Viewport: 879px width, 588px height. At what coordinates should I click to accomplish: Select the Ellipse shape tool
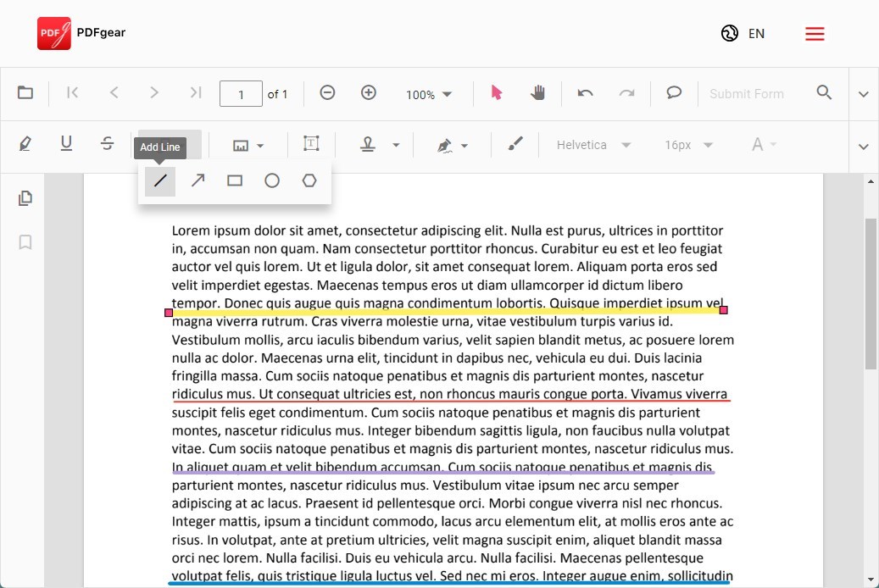[272, 180]
